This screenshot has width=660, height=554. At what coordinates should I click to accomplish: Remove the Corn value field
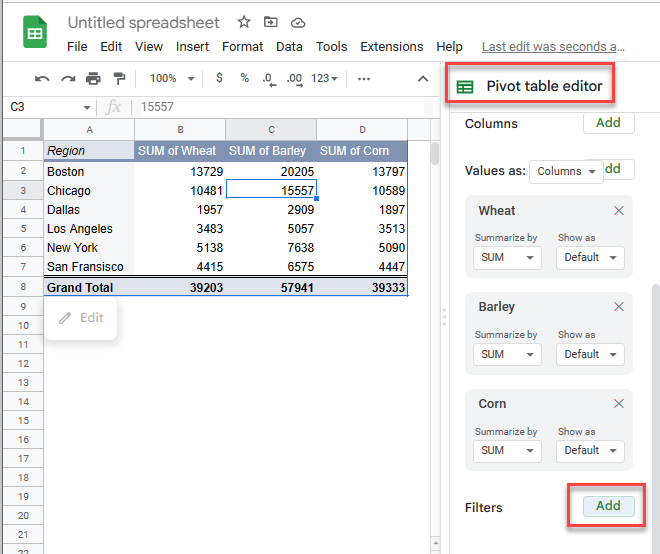618,404
